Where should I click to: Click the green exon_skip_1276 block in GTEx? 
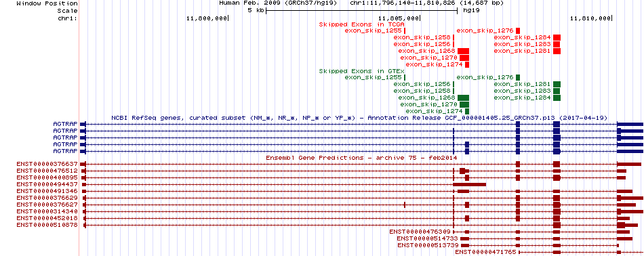click(518, 77)
